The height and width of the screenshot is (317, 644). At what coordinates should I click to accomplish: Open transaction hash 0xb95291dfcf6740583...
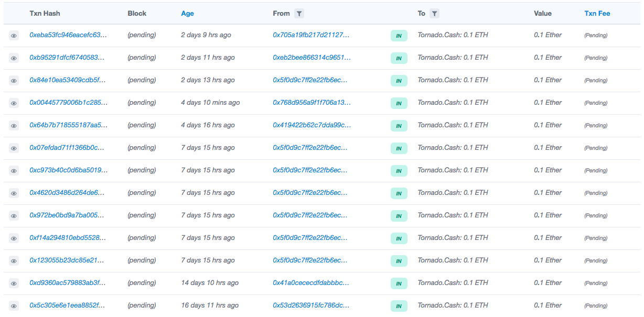[x=68, y=58]
